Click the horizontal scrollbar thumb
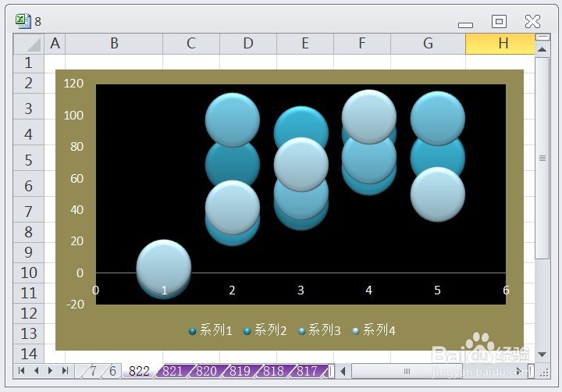The image size is (562, 392). (x=407, y=371)
